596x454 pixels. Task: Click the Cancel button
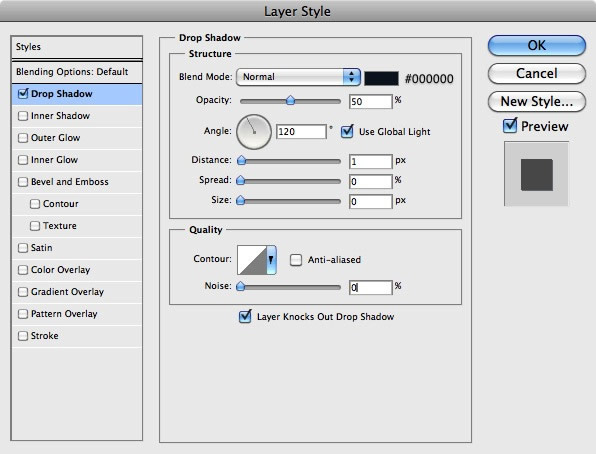[537, 73]
